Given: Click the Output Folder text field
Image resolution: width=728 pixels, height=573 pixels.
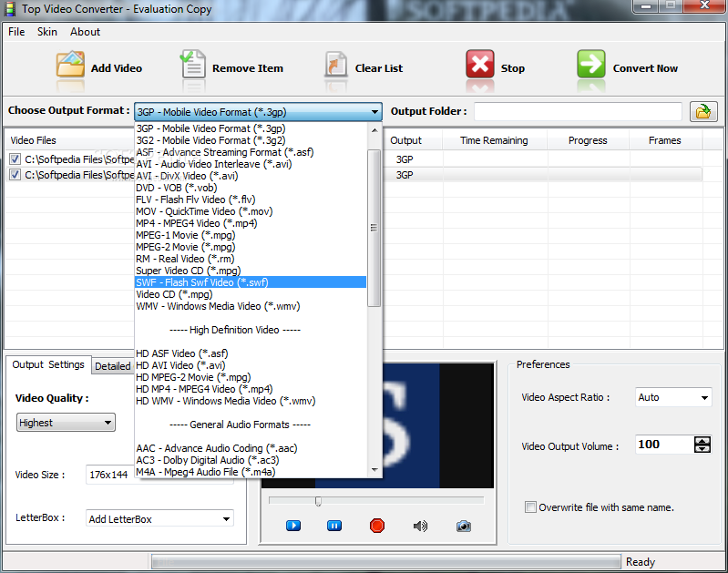Looking at the screenshot, I should click(x=578, y=112).
